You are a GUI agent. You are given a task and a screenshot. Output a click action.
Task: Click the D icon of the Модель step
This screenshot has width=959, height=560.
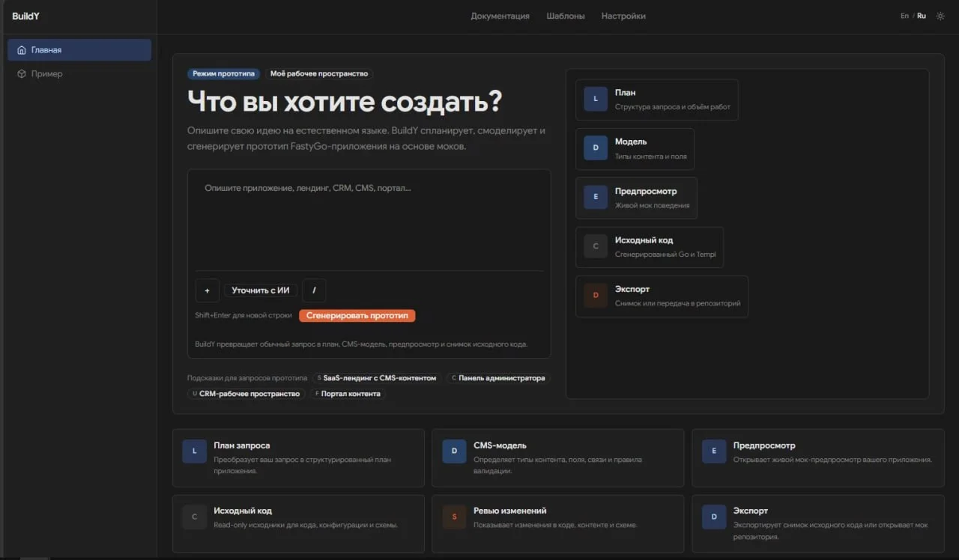[596, 148]
